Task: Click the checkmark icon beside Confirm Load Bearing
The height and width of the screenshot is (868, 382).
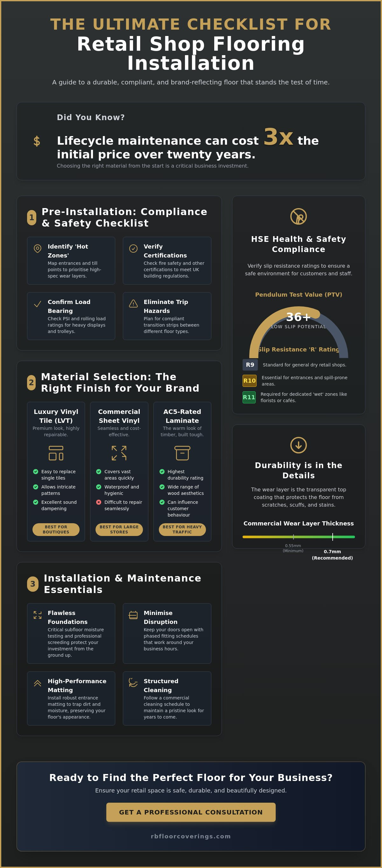Action: pos(38,304)
